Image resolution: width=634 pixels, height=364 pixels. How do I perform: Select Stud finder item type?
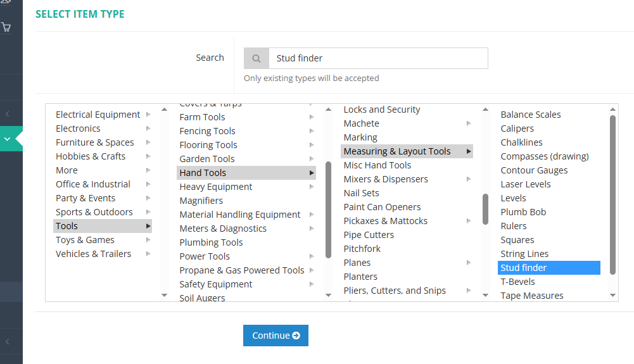(549, 267)
